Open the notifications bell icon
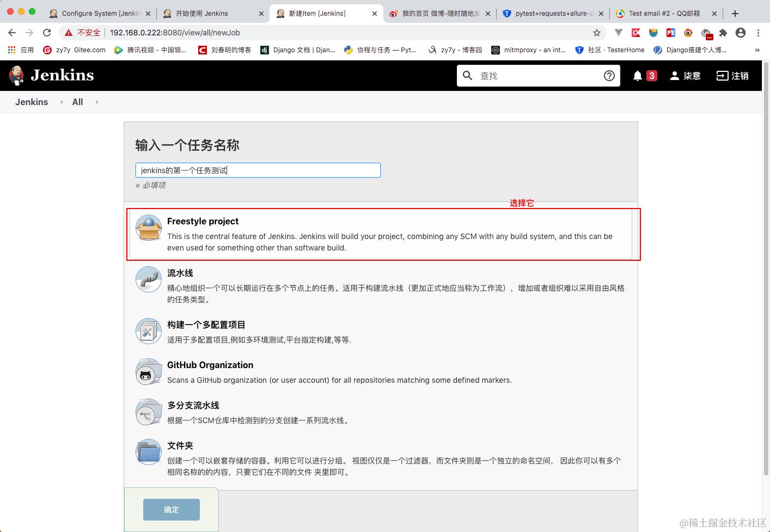The height and width of the screenshot is (532, 770). tap(638, 76)
